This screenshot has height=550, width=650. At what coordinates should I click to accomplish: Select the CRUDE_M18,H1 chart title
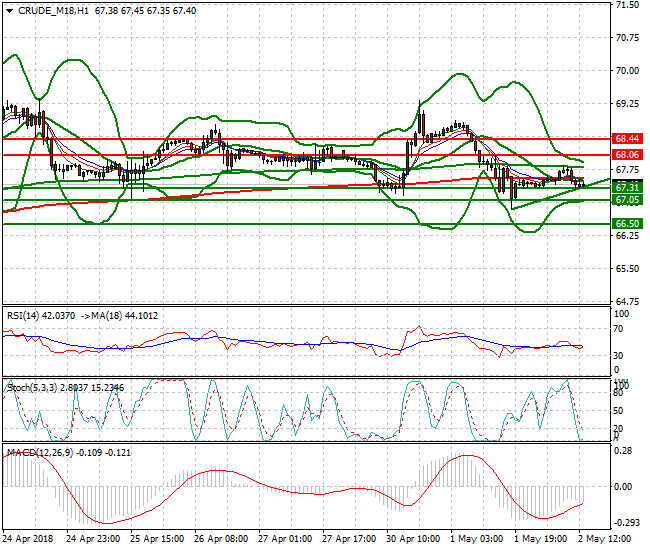pos(53,11)
